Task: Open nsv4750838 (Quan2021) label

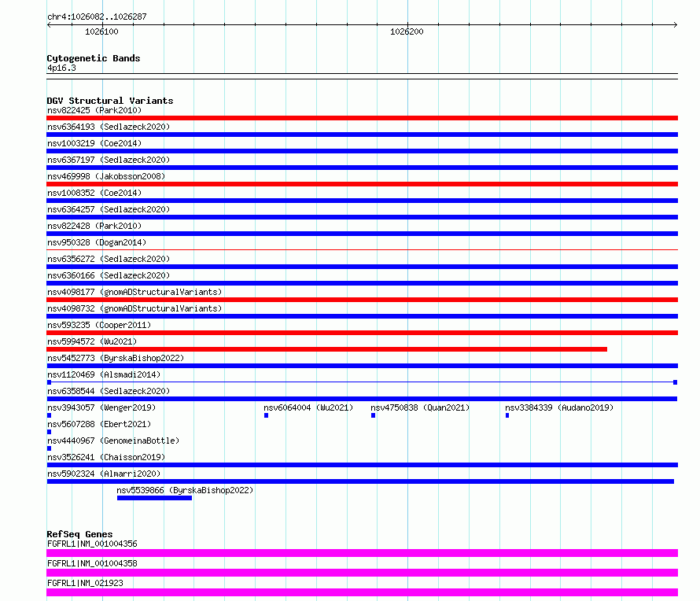Action: tap(420, 407)
